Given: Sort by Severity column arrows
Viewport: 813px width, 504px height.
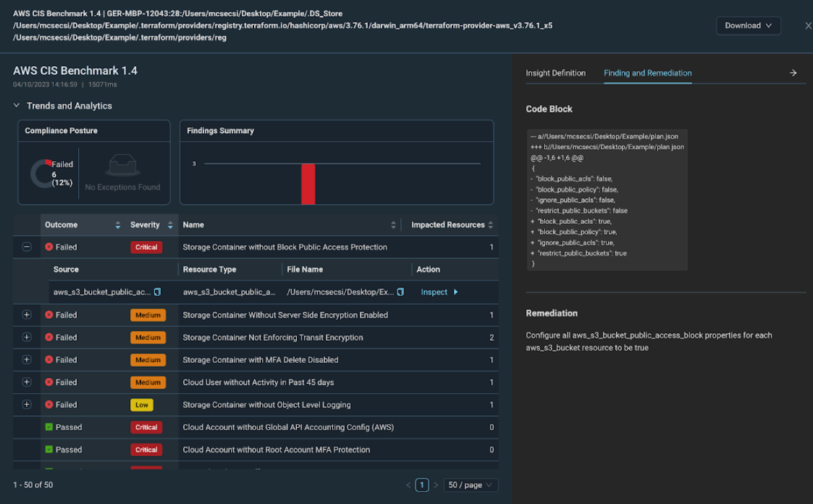Looking at the screenshot, I should [x=170, y=225].
